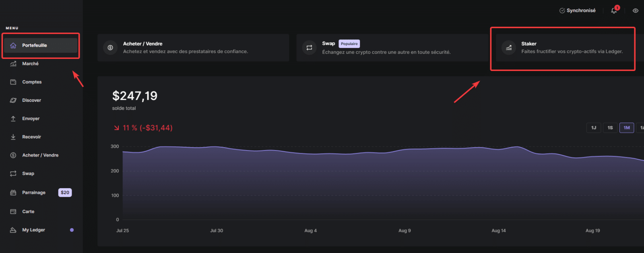Click the Envoyer up-arrow icon
The image size is (644, 253).
click(13, 119)
